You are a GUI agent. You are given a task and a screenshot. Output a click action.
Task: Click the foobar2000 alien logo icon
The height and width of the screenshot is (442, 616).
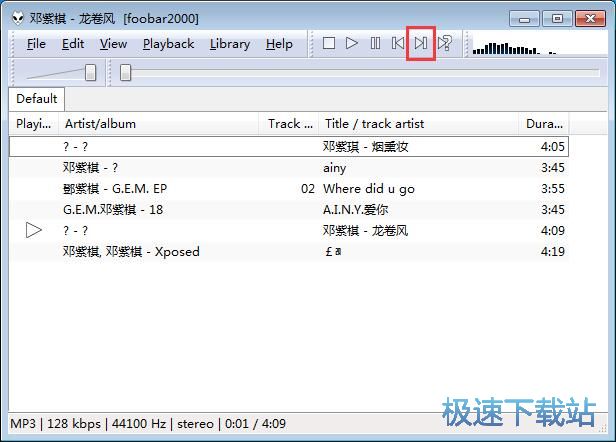point(17,18)
